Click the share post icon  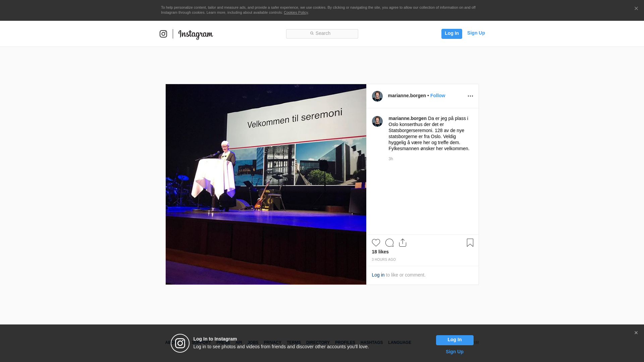(403, 243)
